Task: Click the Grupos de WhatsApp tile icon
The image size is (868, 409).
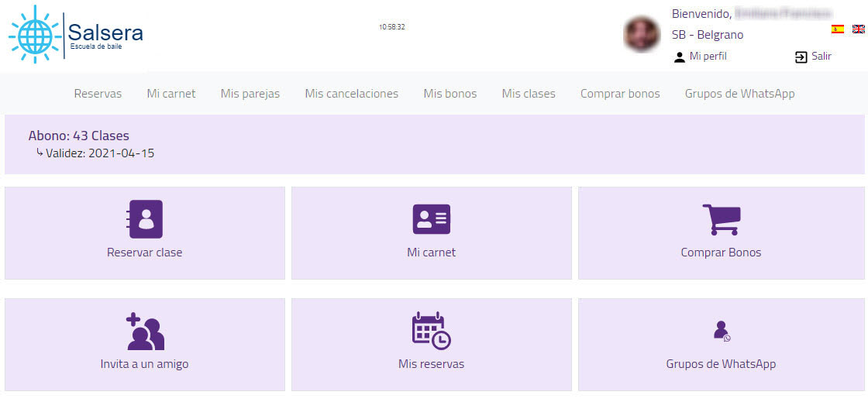Action: click(721, 331)
